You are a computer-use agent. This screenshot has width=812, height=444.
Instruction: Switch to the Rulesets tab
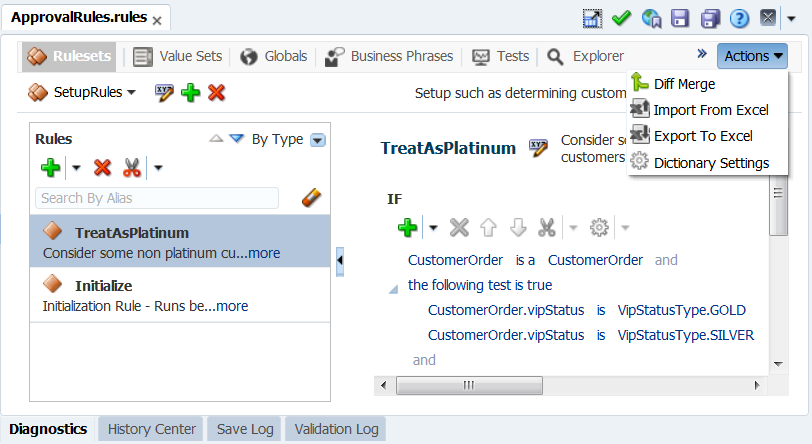(x=69, y=56)
